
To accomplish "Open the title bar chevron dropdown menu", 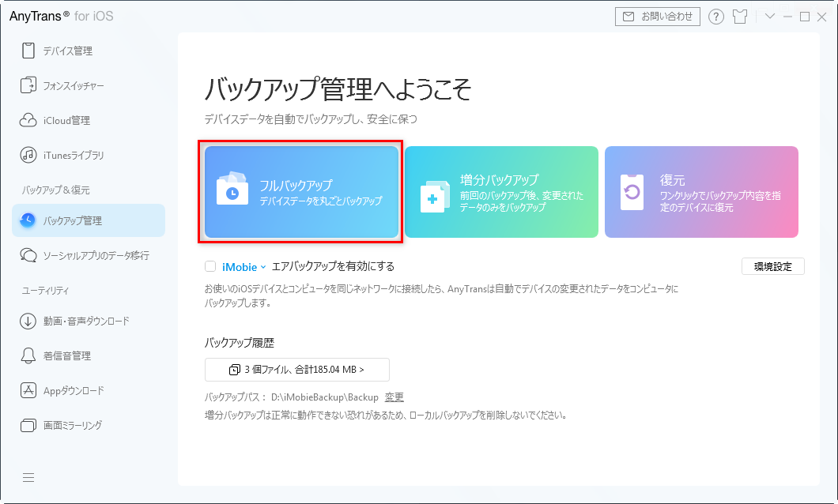I will tap(769, 17).
